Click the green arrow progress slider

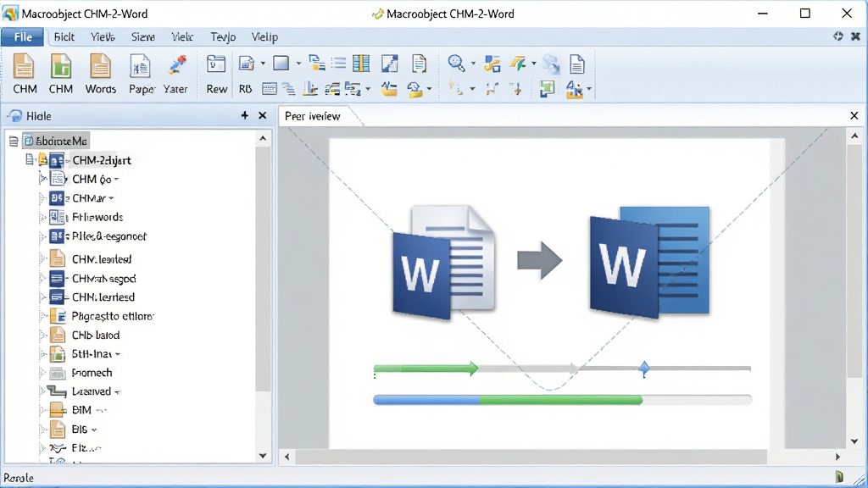pyautogui.click(x=426, y=369)
